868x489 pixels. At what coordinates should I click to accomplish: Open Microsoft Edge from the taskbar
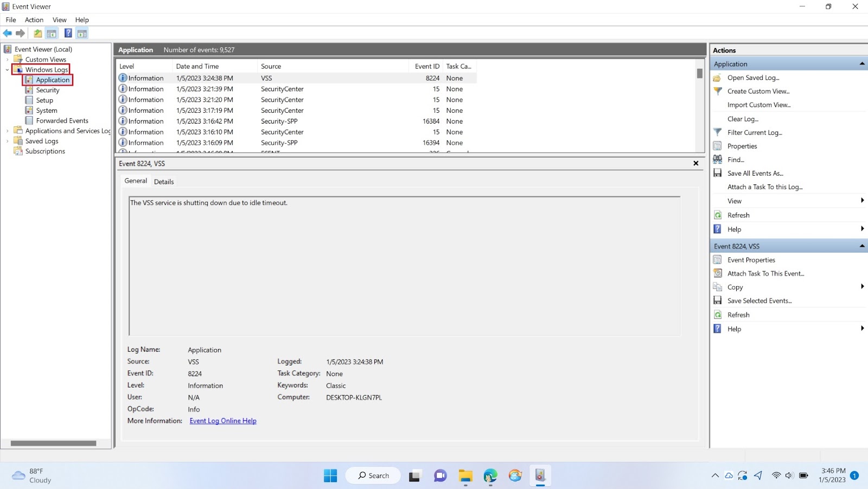click(490, 475)
